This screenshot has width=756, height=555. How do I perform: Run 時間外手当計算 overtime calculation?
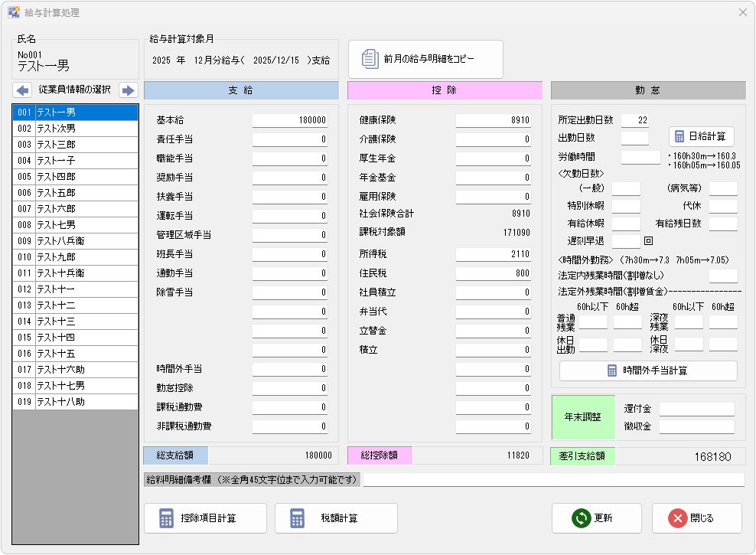tap(648, 371)
